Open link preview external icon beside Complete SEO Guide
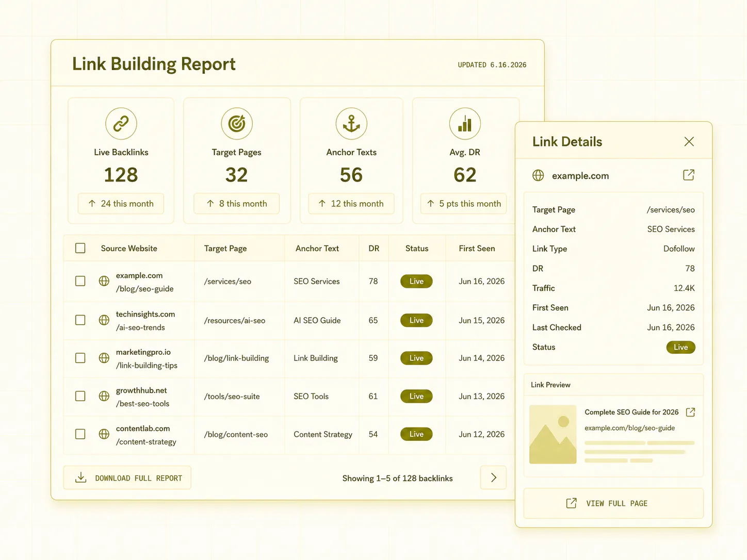747x560 pixels. pos(691,412)
